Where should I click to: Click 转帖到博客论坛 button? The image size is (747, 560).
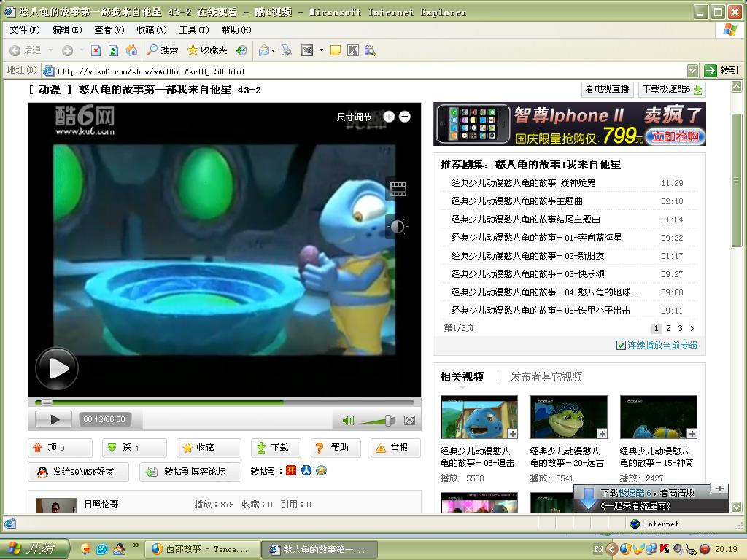pos(190,472)
